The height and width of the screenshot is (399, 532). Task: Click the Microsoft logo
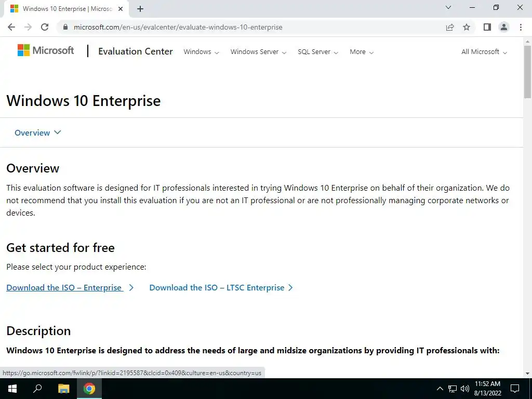tap(46, 50)
